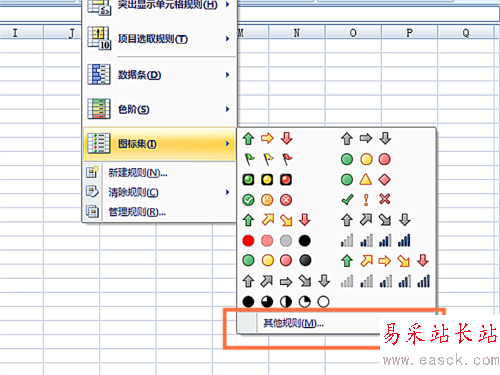Open the 色阶(S) color scales submenu
The image size is (500, 375).
point(159,109)
